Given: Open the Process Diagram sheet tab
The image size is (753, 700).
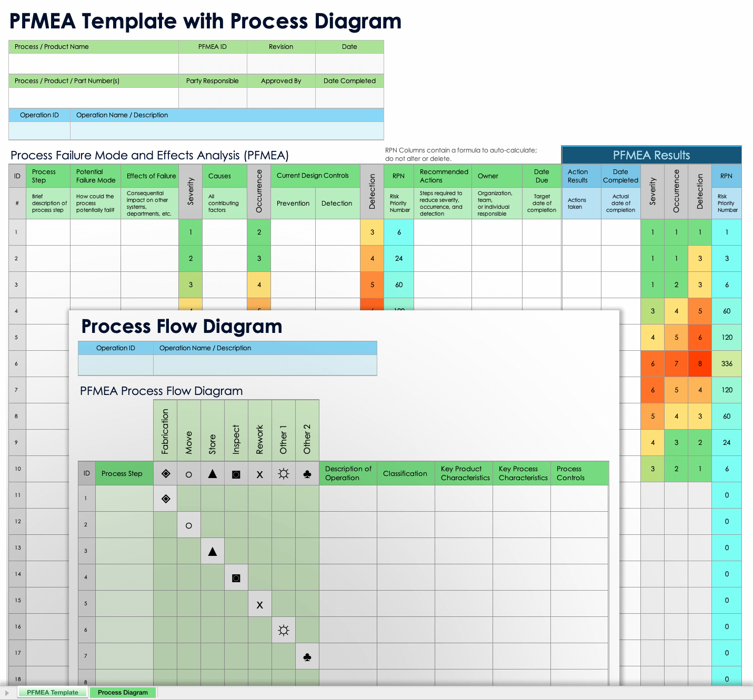Looking at the screenshot, I should click(123, 693).
